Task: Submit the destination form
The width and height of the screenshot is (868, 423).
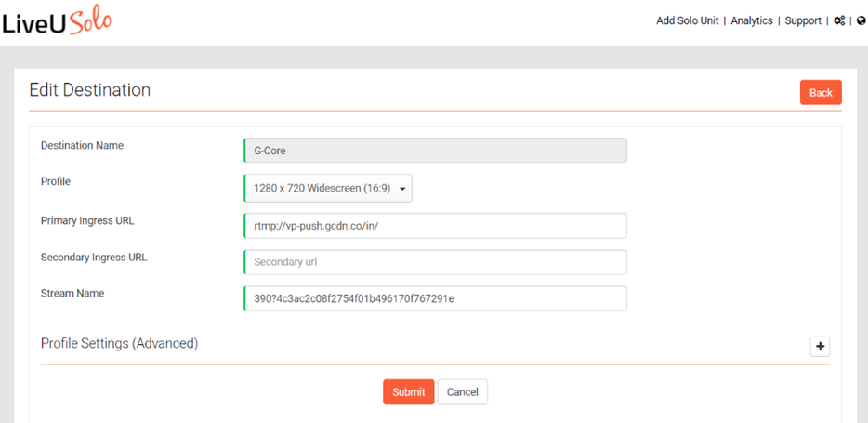Action: pyautogui.click(x=409, y=392)
